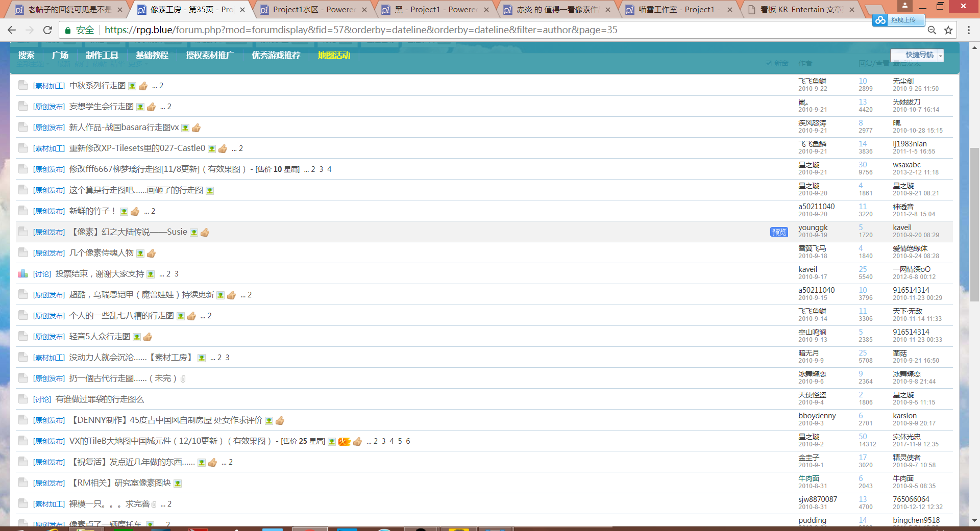The width and height of the screenshot is (980, 531).
Task: Switch to the 黑 - Project1 tab
Action: tap(435, 9)
